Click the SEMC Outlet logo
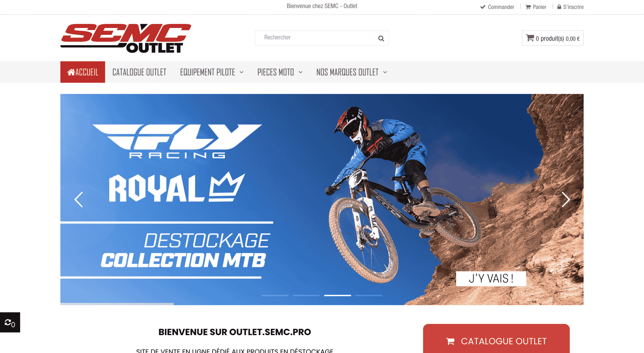 click(126, 38)
